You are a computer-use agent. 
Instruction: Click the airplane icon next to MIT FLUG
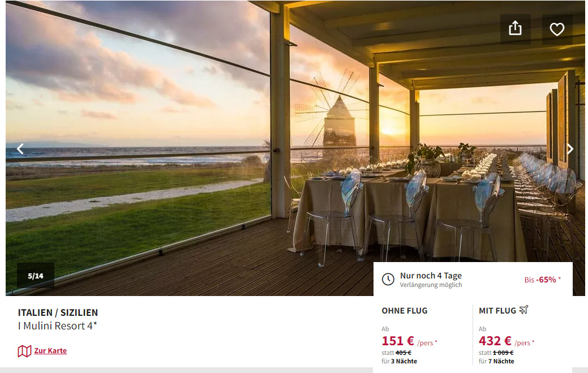523,310
